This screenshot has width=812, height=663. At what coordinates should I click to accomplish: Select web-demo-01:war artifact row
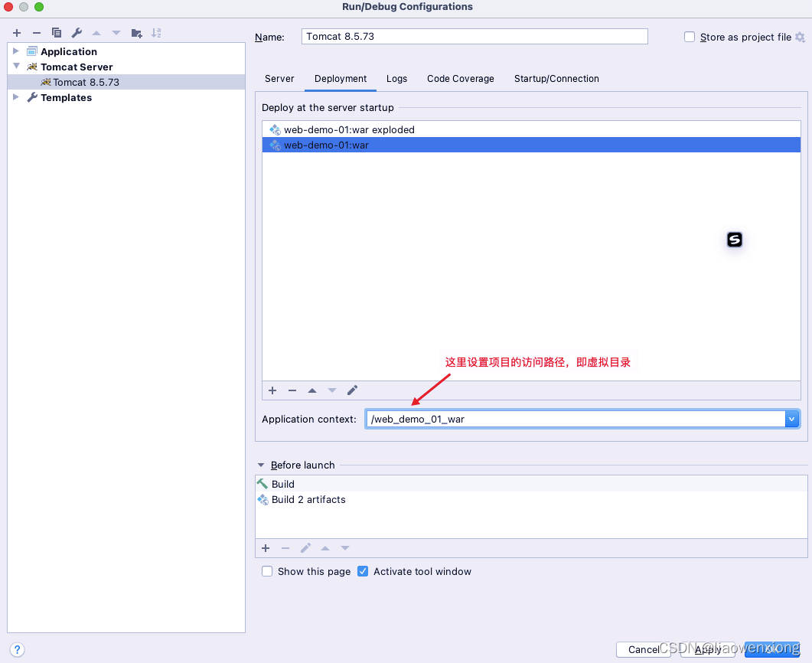531,145
